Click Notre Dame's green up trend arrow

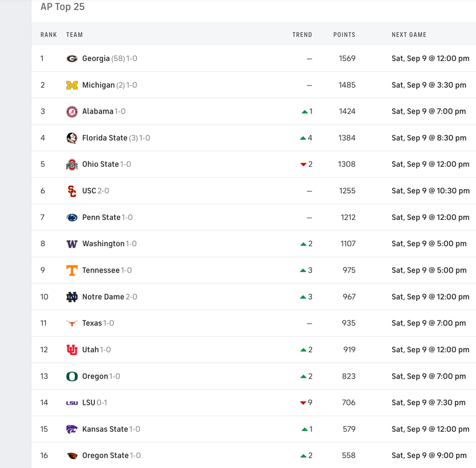tap(303, 297)
